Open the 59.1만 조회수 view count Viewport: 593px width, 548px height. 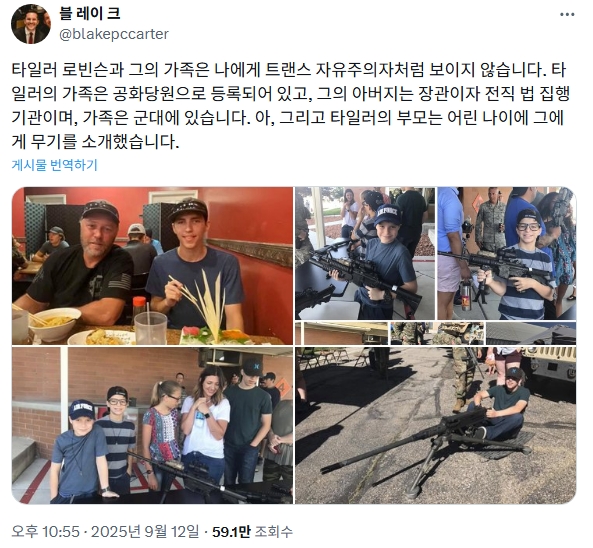[252, 531]
